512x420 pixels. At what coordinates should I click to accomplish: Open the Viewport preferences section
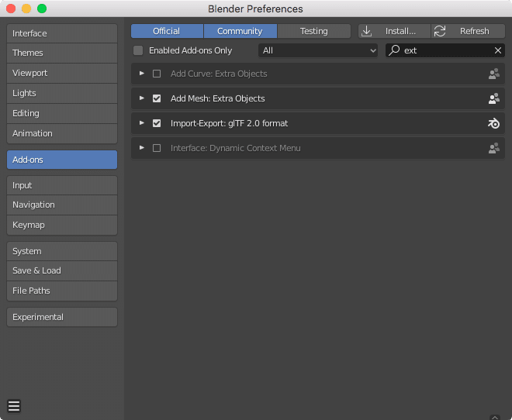[62, 73]
